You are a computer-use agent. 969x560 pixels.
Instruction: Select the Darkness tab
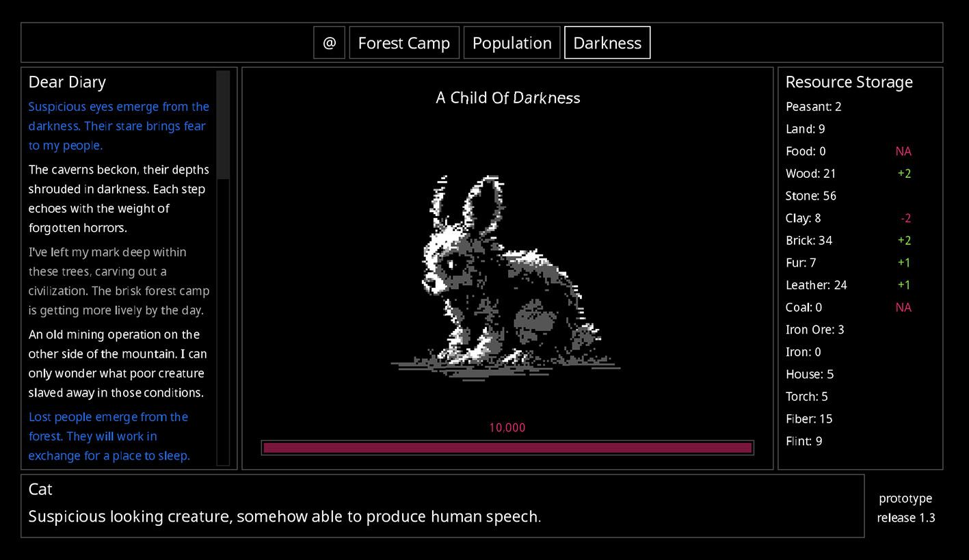[x=607, y=42]
